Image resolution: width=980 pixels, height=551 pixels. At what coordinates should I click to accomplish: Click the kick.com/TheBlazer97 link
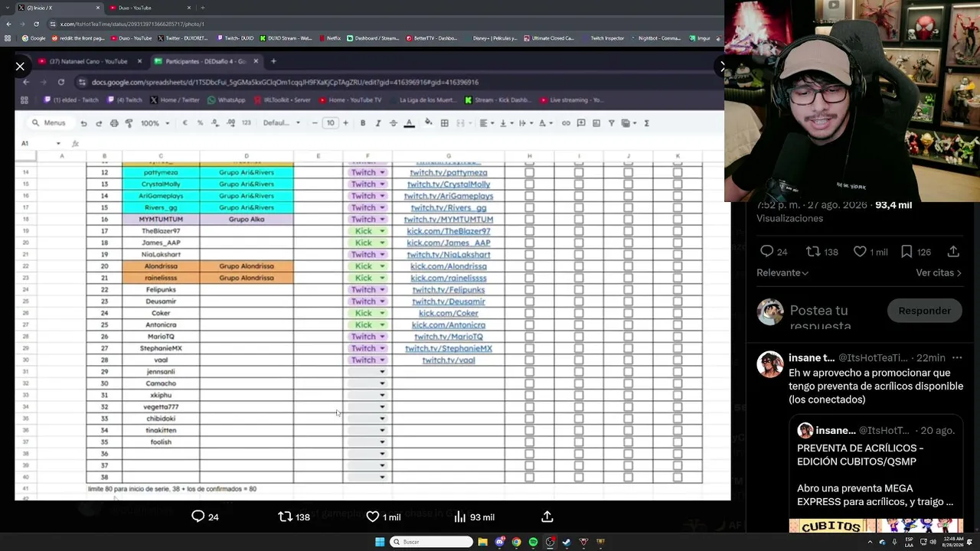click(x=449, y=231)
